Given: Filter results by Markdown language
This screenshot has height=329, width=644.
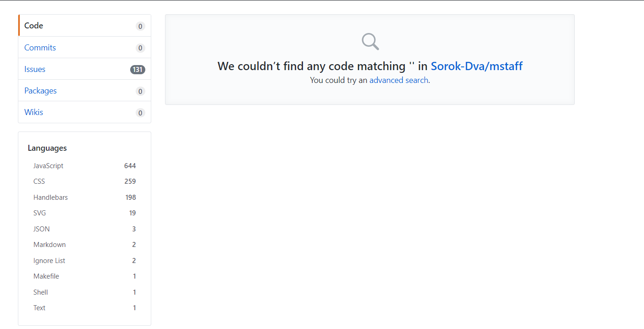Looking at the screenshot, I should (x=85, y=245).
